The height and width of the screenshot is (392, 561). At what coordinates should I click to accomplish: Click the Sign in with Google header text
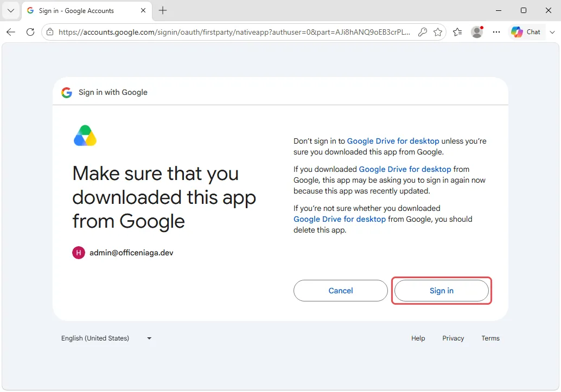[113, 92]
